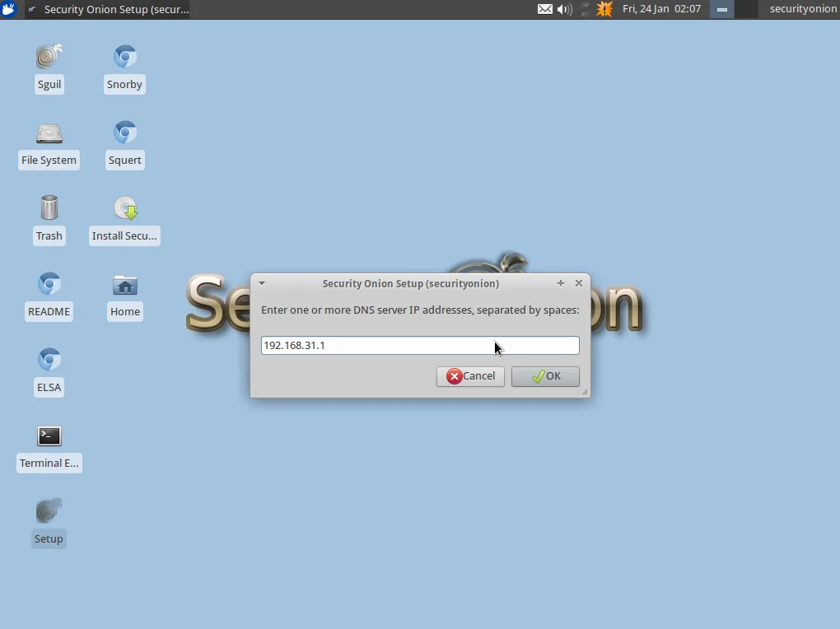Image resolution: width=840 pixels, height=629 pixels.
Task: Close the Security Onion Setup dialog
Action: pyautogui.click(x=579, y=283)
